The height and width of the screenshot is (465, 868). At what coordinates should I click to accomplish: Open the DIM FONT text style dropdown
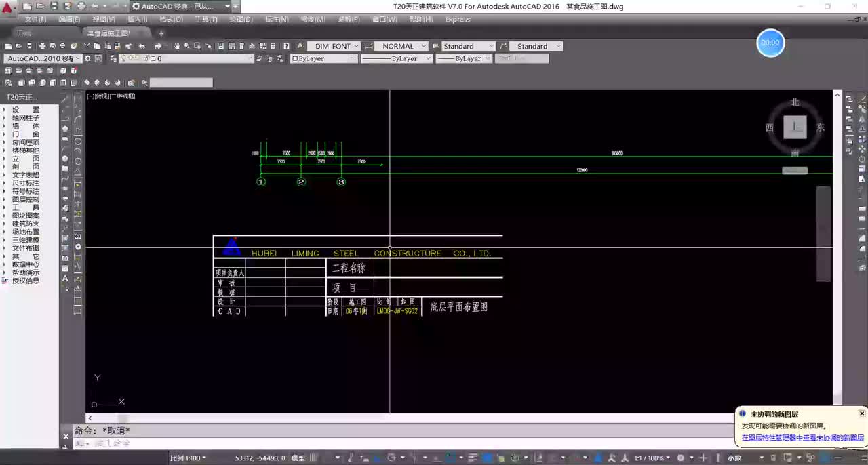pyautogui.click(x=334, y=46)
